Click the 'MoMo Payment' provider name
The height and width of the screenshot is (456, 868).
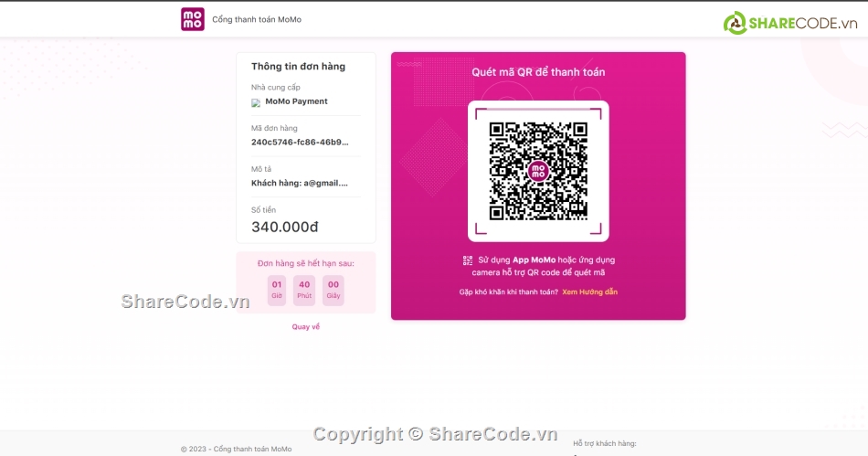[x=296, y=101]
